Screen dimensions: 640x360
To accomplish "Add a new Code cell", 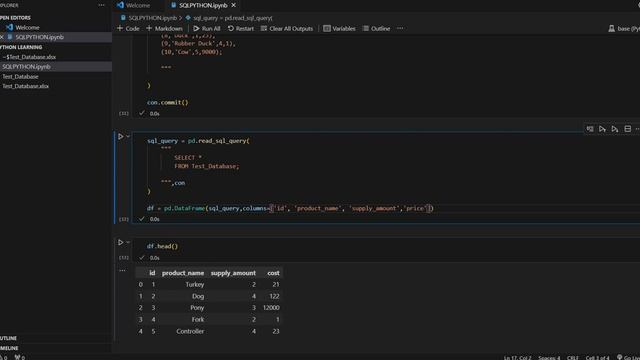I will 128,29.
